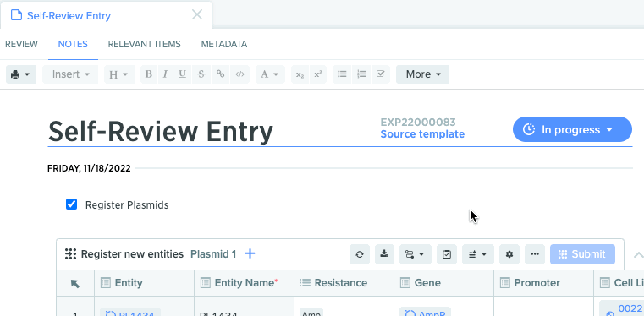This screenshot has width=644, height=316.
Task: Select the Entity column header
Action: [x=144, y=283]
